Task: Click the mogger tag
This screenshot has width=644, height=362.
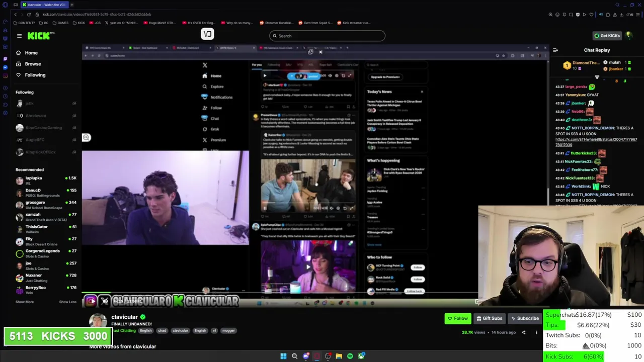Action: pos(228,330)
